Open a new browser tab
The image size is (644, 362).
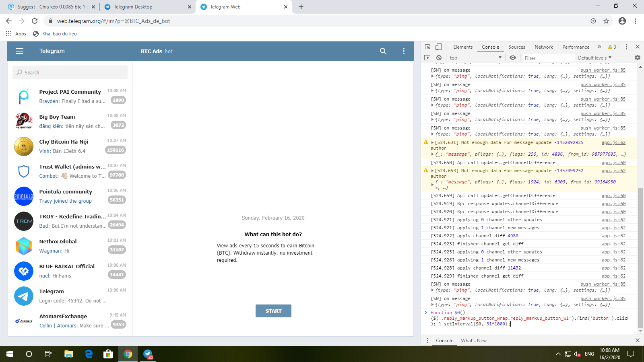(301, 7)
